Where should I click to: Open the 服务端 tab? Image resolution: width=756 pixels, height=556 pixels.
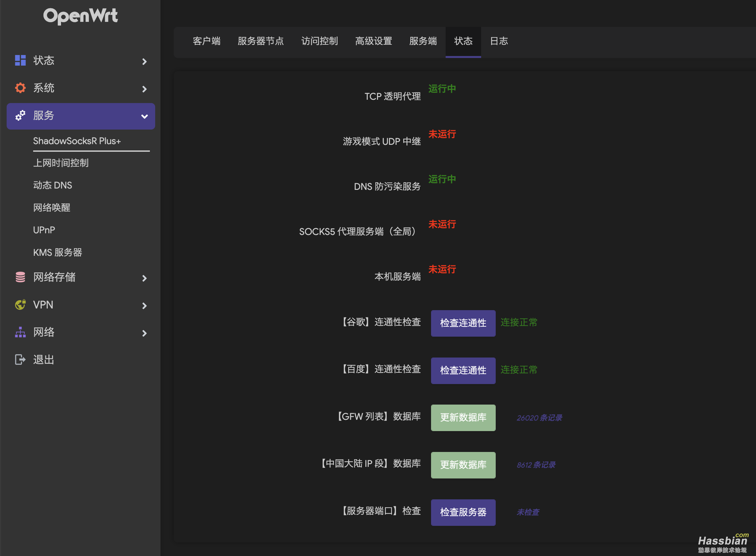(x=423, y=41)
